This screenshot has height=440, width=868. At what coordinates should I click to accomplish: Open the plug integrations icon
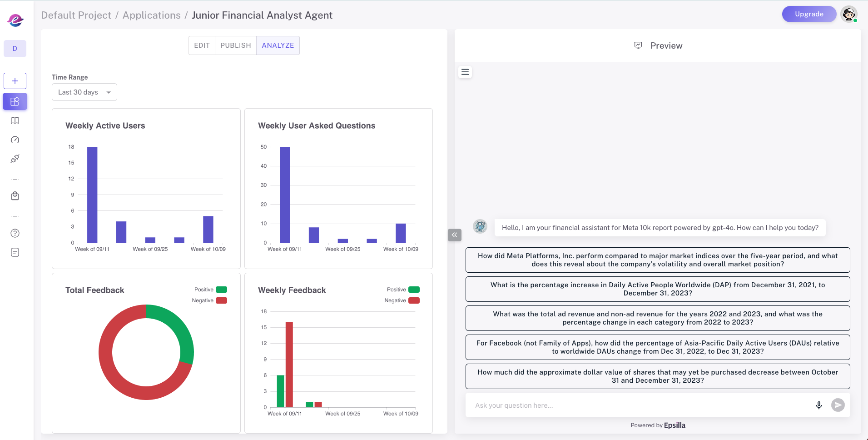coord(15,159)
